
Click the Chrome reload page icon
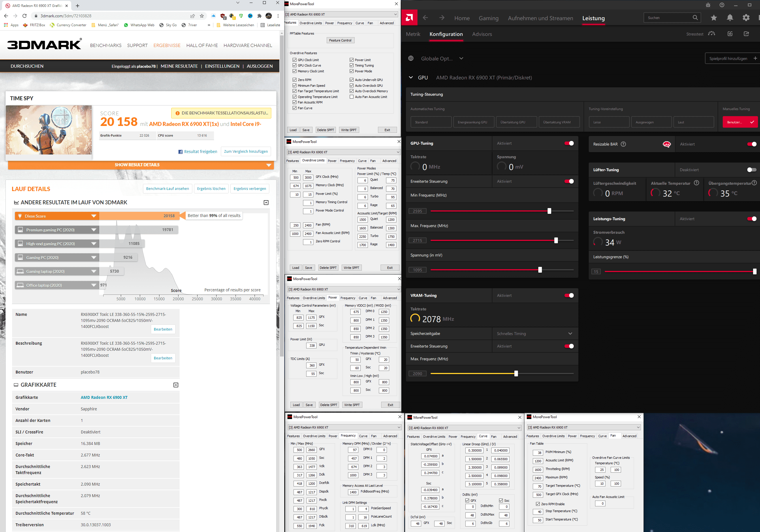click(25, 16)
